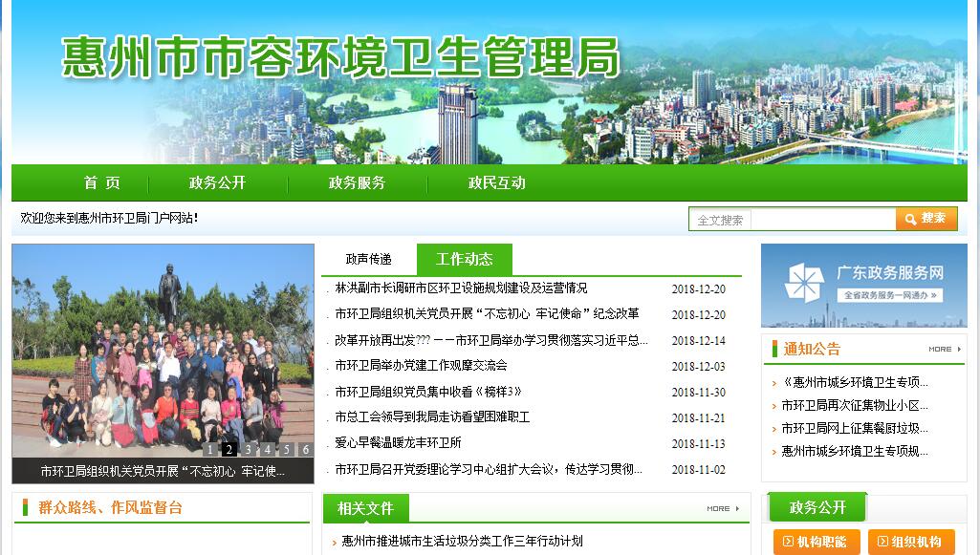Select slideshow page number 1

point(210,449)
